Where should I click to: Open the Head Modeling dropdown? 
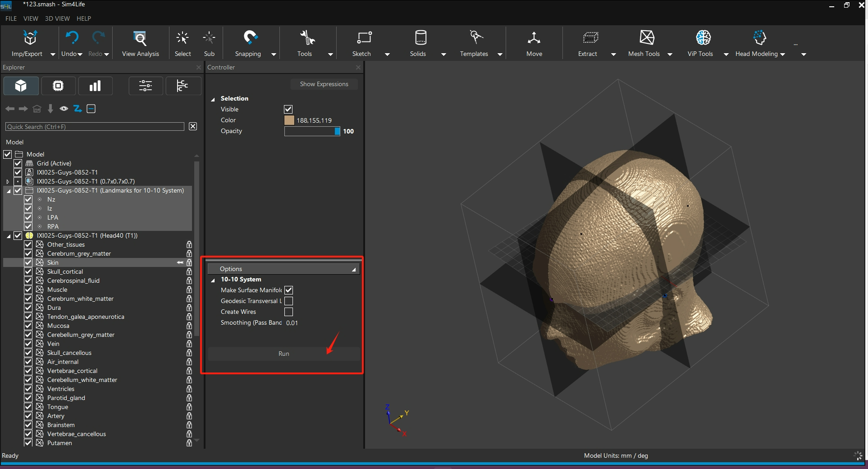point(782,55)
